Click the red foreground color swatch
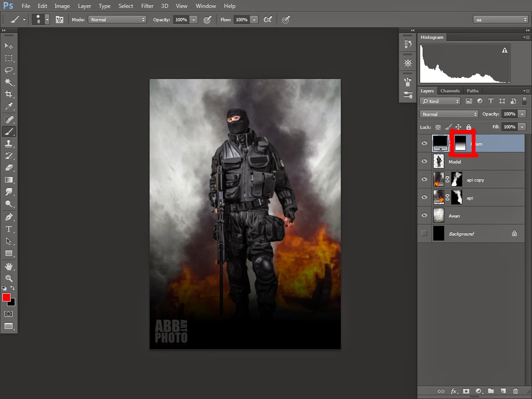 [6, 297]
